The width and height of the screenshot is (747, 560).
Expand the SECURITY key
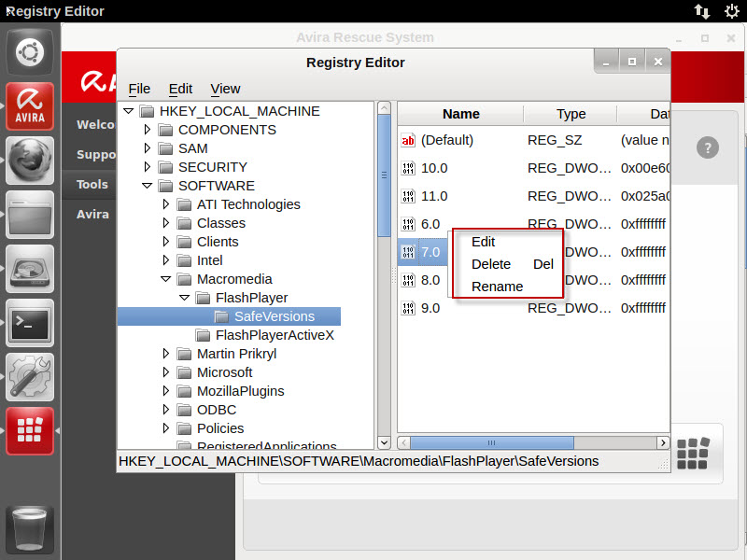coord(148,167)
